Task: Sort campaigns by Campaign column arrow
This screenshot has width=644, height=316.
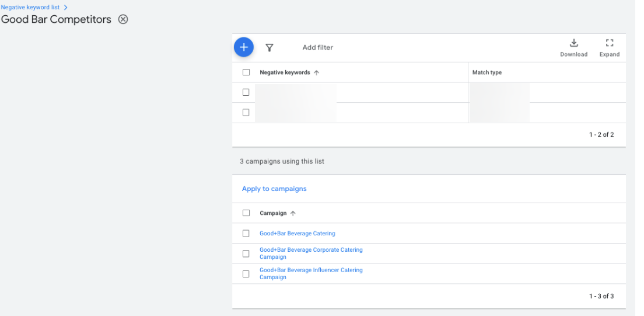Action: click(293, 214)
